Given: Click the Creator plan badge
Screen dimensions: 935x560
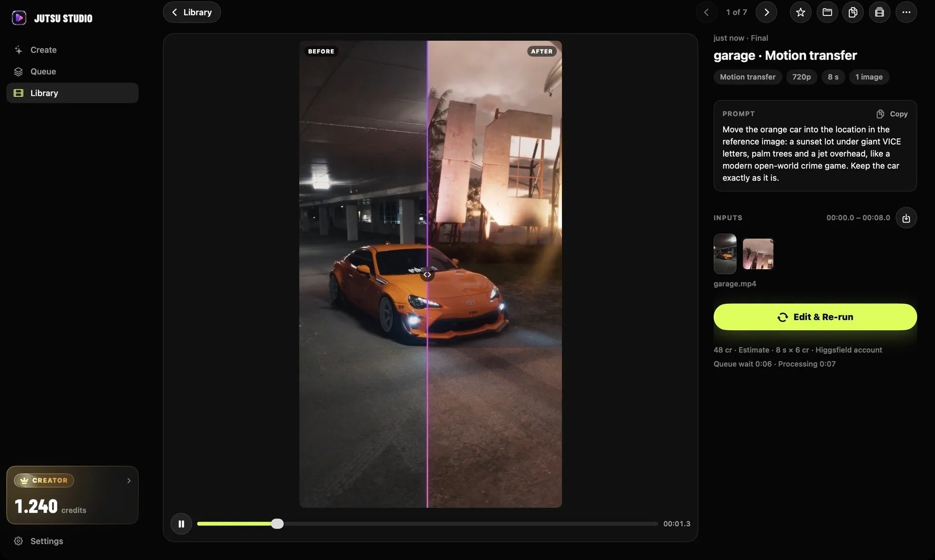Looking at the screenshot, I should 44,480.
